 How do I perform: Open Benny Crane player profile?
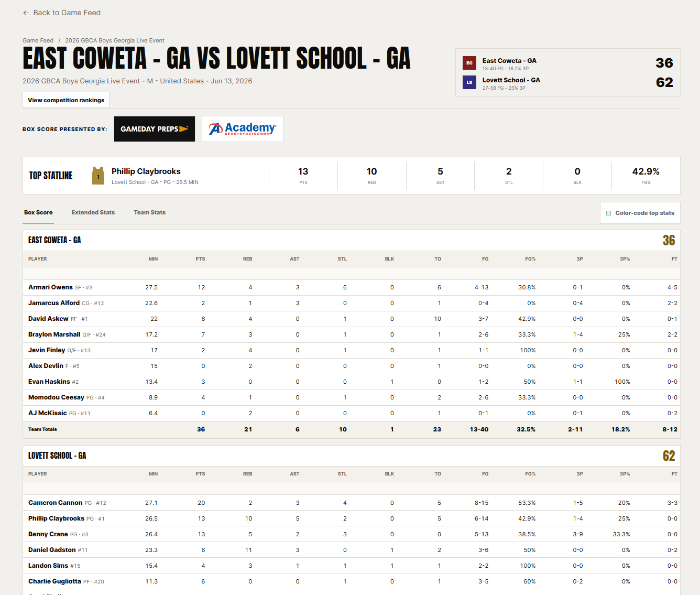pyautogui.click(x=48, y=534)
